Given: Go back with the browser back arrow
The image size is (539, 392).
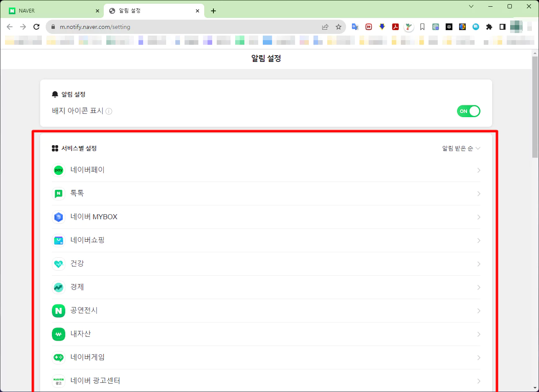Looking at the screenshot, I should [10, 27].
